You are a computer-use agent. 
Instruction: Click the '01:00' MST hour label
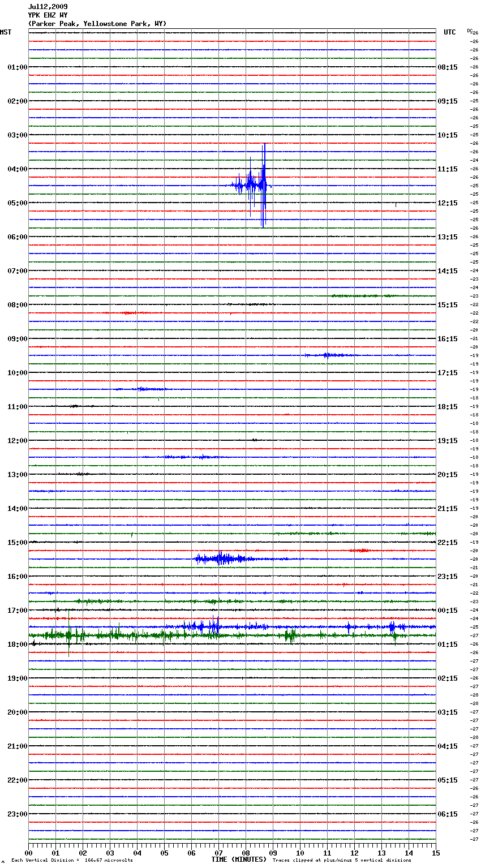18,67
